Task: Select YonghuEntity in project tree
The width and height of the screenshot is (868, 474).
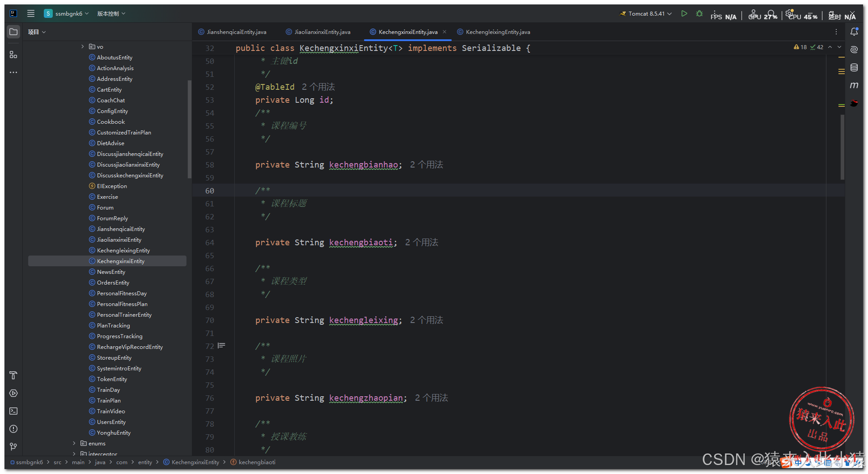Action: pyautogui.click(x=114, y=432)
